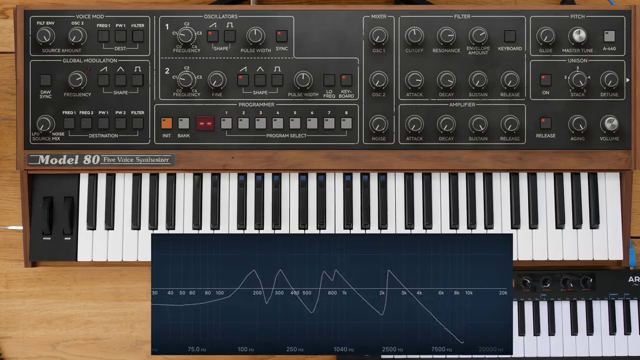Click the Mixer OSC 1 knob
The height and width of the screenshot is (360, 640).
pyautogui.click(x=378, y=36)
